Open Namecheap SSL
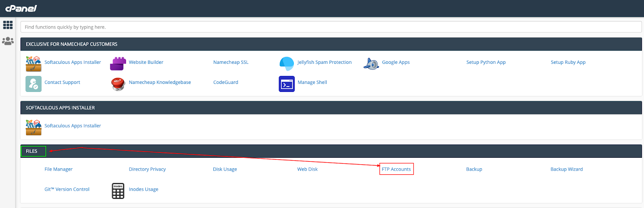The image size is (644, 208). click(231, 62)
